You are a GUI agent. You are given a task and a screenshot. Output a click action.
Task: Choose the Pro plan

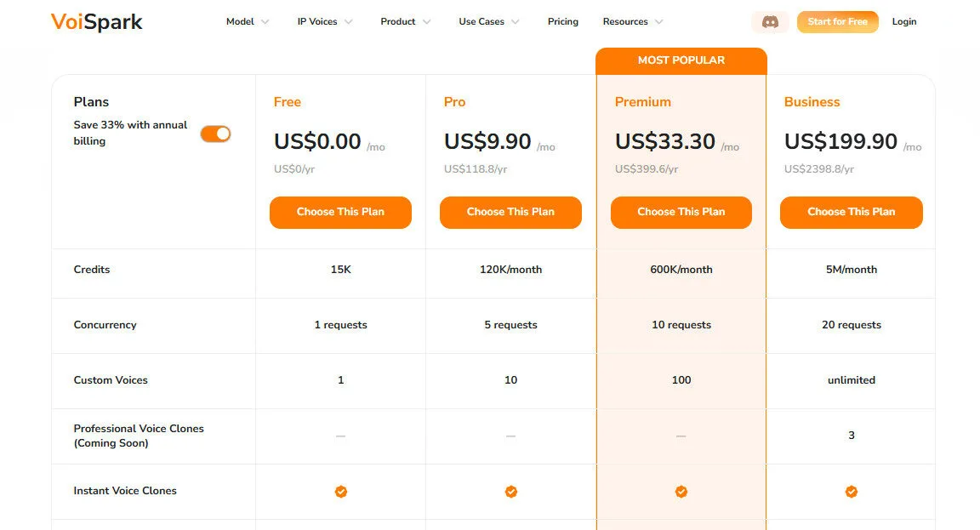pos(510,212)
